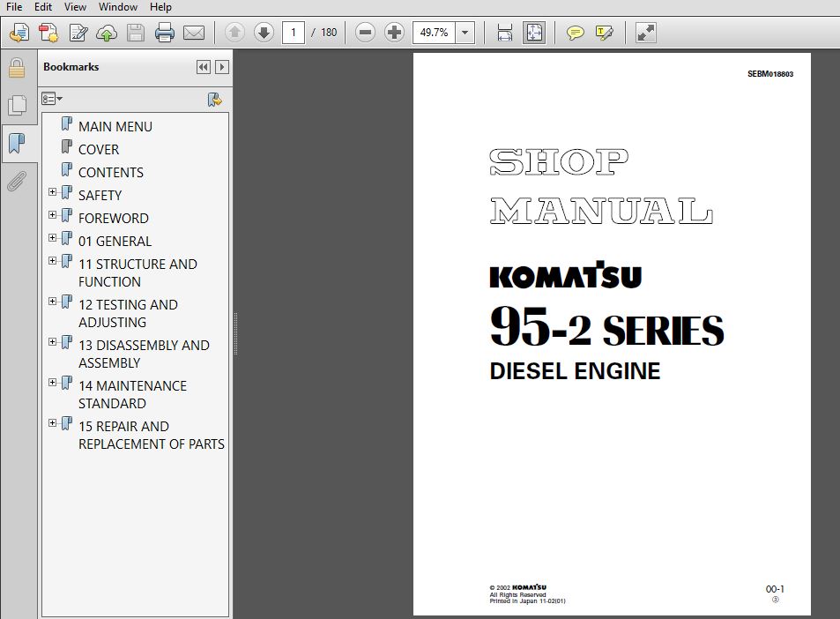Open the 01 GENERAL bookmark text

115,242
